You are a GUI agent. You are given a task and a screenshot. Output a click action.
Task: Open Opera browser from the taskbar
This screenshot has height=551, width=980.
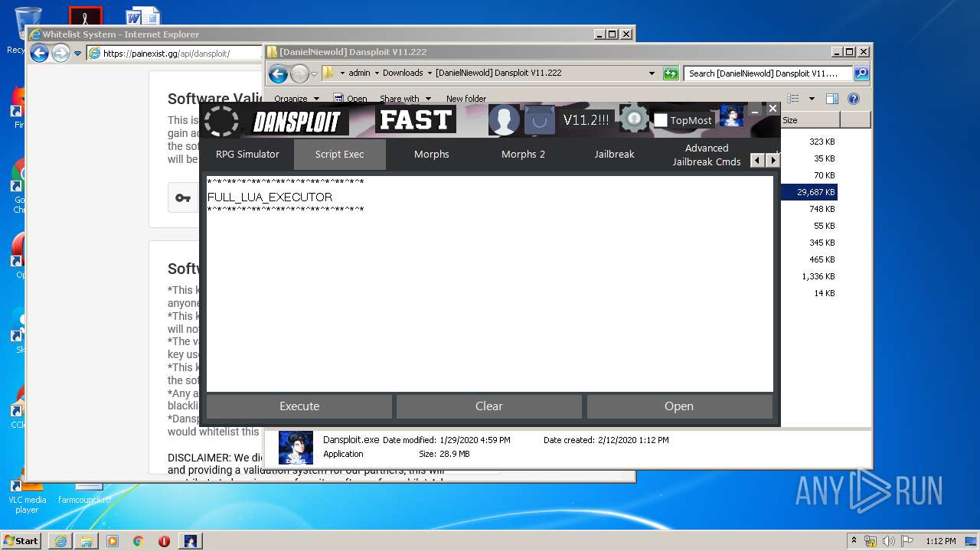point(164,541)
